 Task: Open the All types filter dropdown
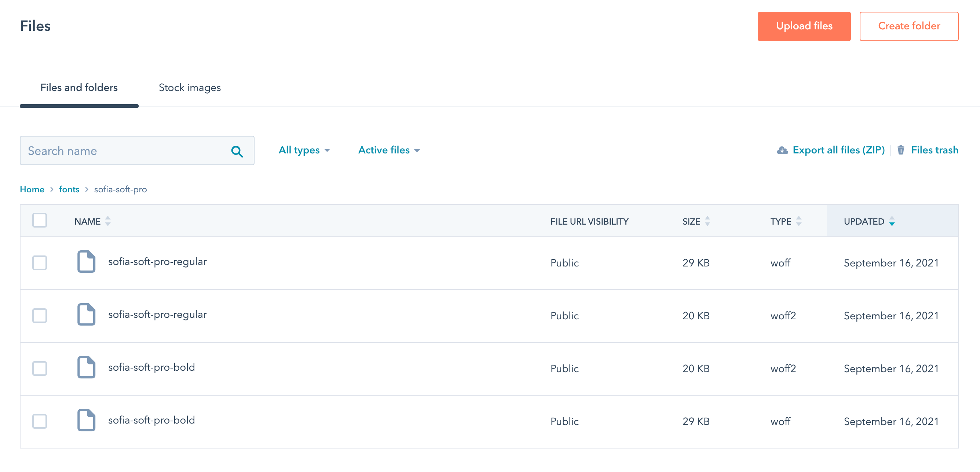click(x=304, y=150)
